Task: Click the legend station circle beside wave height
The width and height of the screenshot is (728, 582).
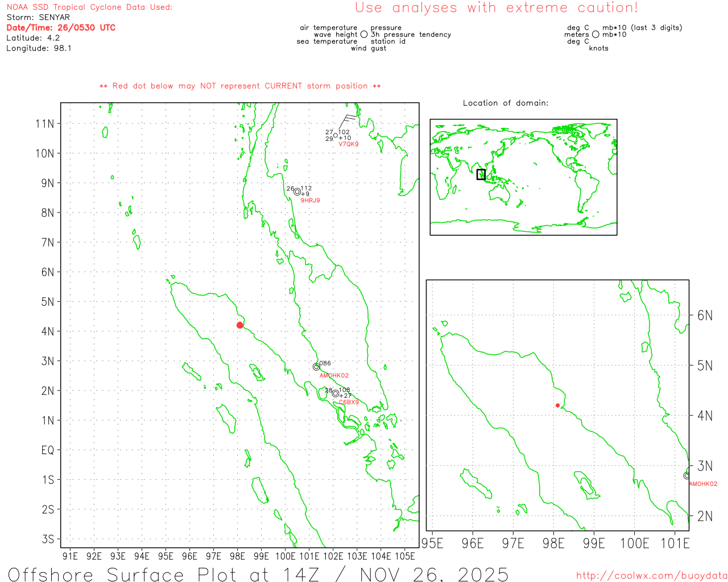Action: (x=364, y=35)
